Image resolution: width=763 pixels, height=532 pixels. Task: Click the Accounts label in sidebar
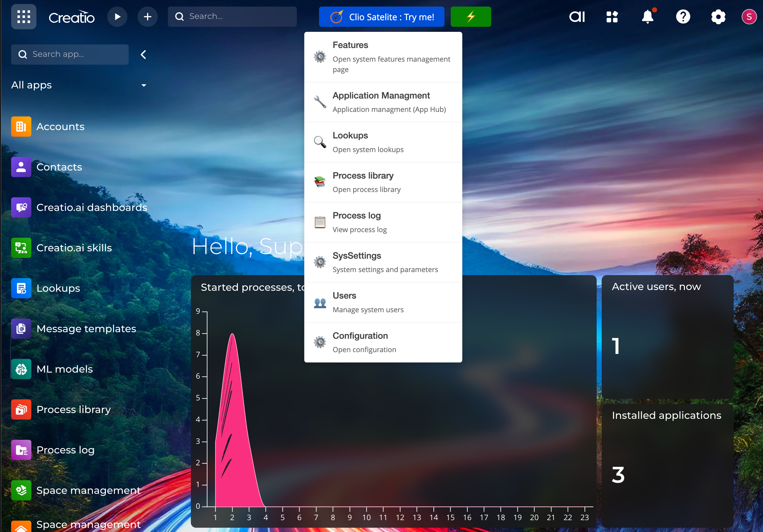click(x=60, y=127)
